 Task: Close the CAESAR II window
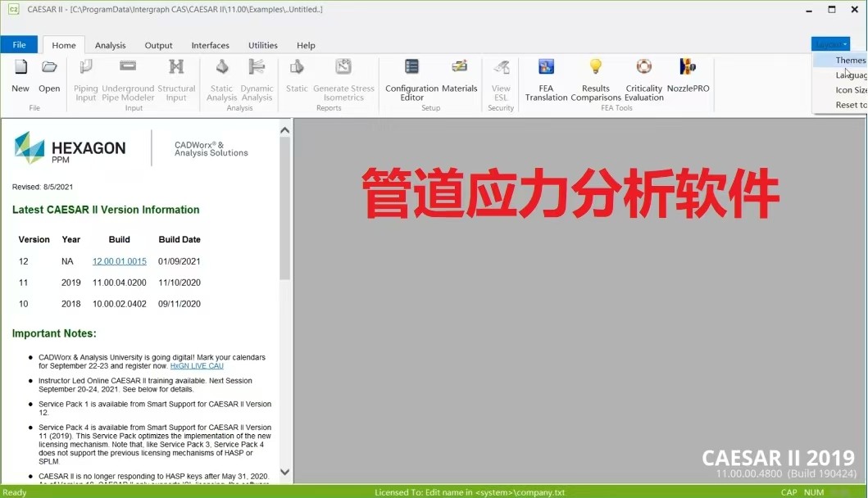click(x=855, y=9)
